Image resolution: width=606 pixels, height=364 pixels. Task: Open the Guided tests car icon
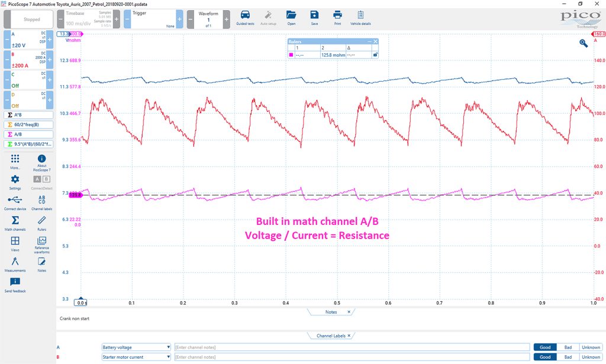click(x=245, y=15)
